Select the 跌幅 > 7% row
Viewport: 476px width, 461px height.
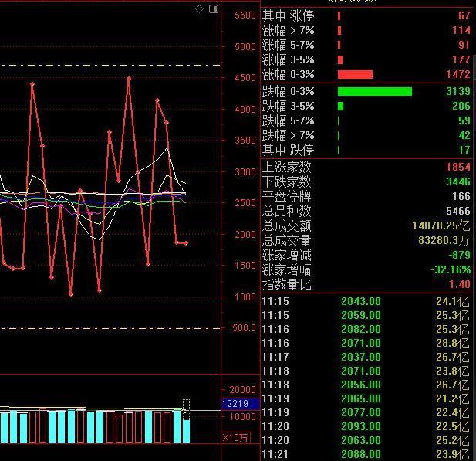click(366, 135)
